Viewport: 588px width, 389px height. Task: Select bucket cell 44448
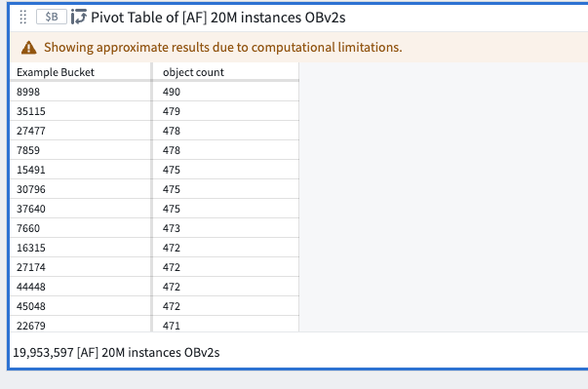[80, 287]
